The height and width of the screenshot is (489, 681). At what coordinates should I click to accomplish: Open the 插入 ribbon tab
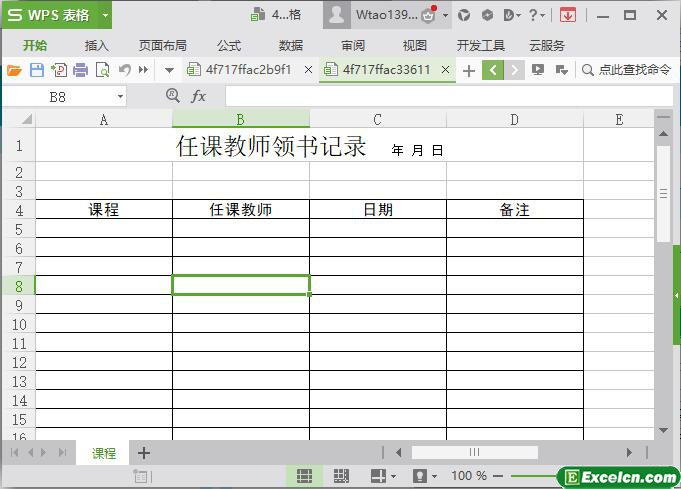(96, 45)
